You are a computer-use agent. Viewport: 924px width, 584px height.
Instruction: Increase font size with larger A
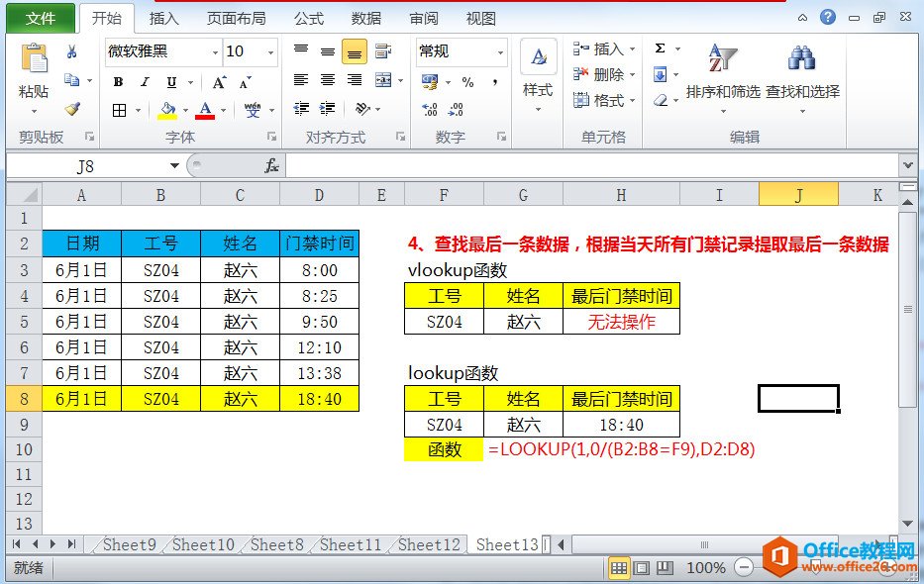coord(219,82)
